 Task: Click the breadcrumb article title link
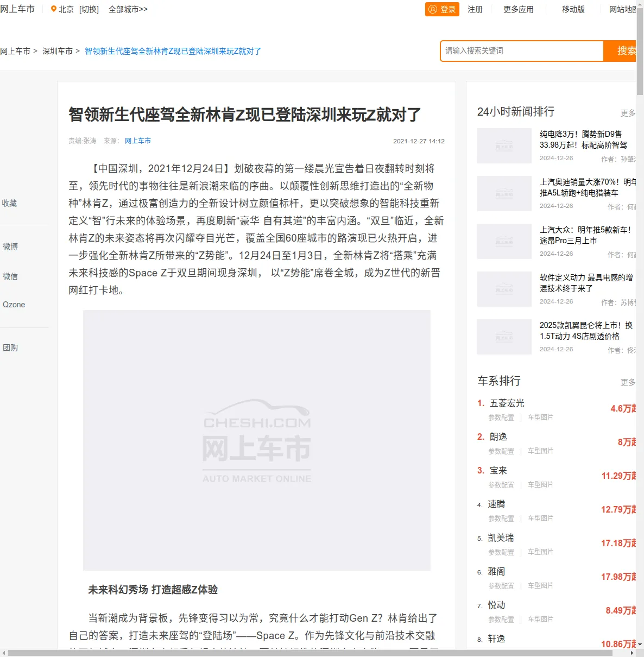(x=173, y=51)
